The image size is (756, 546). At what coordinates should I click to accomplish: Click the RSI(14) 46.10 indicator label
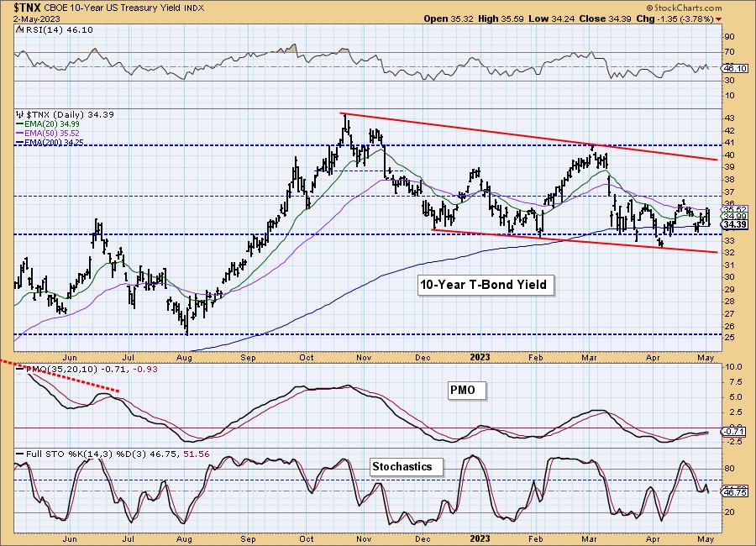coord(58,29)
